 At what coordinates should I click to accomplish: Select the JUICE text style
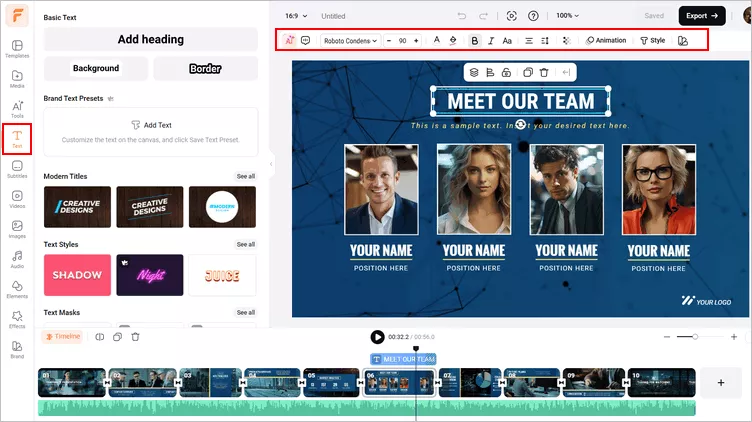(222, 275)
